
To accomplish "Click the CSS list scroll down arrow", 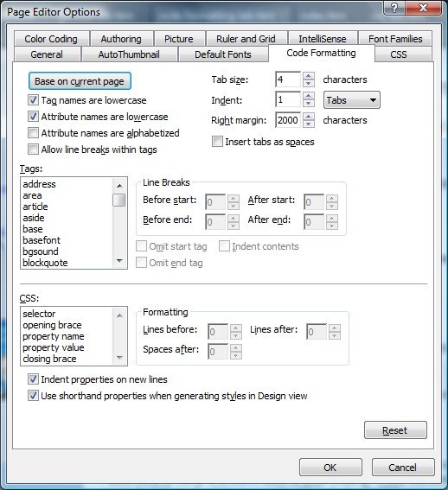I will (119, 358).
